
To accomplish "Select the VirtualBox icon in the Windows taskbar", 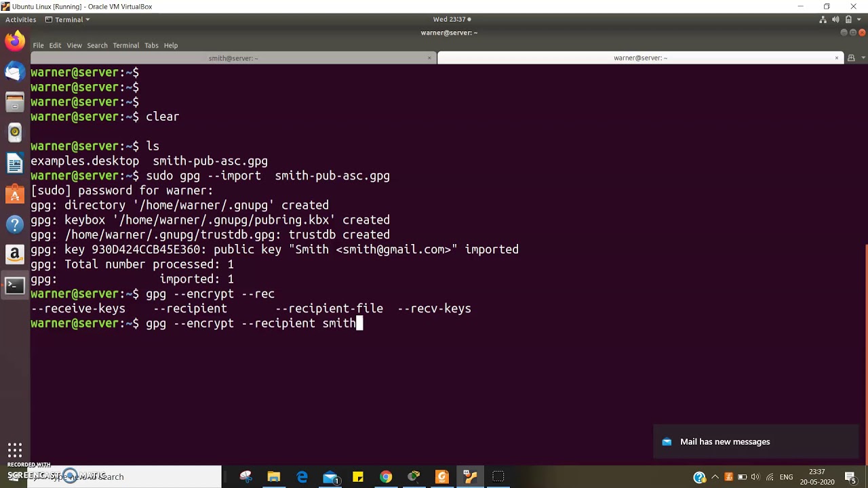I will (470, 477).
